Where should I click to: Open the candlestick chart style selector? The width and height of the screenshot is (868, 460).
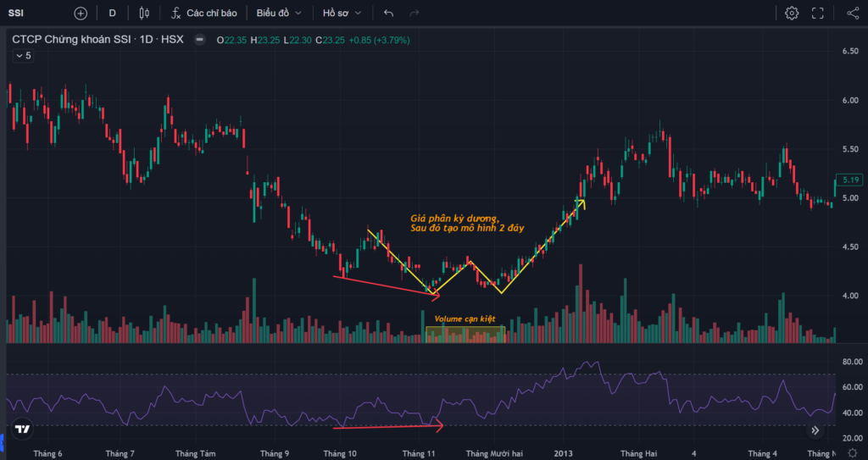tap(144, 14)
